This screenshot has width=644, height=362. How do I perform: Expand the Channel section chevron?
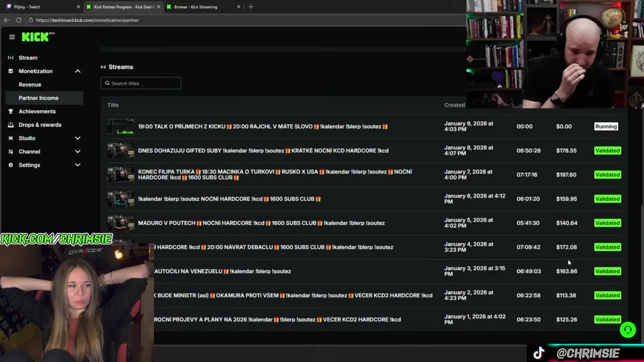coord(77,152)
